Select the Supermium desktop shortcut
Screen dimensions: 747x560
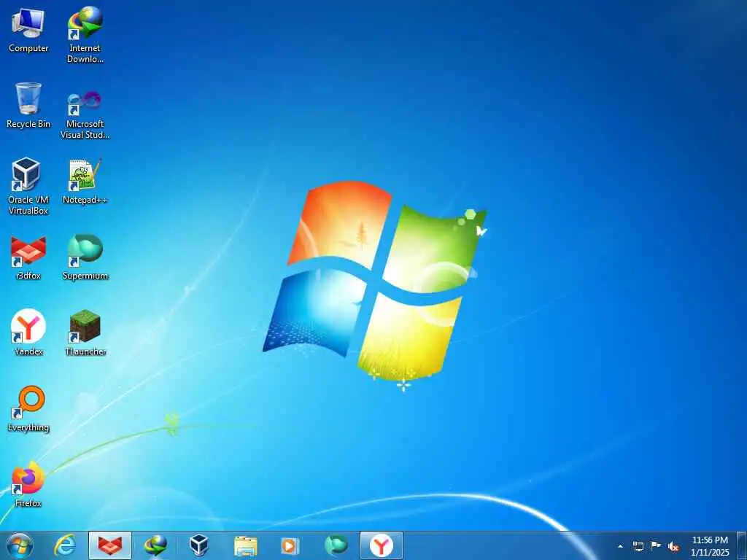click(85, 257)
